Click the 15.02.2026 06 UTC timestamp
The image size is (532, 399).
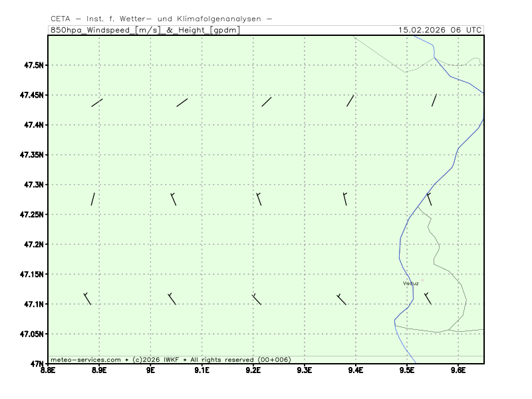[440, 30]
